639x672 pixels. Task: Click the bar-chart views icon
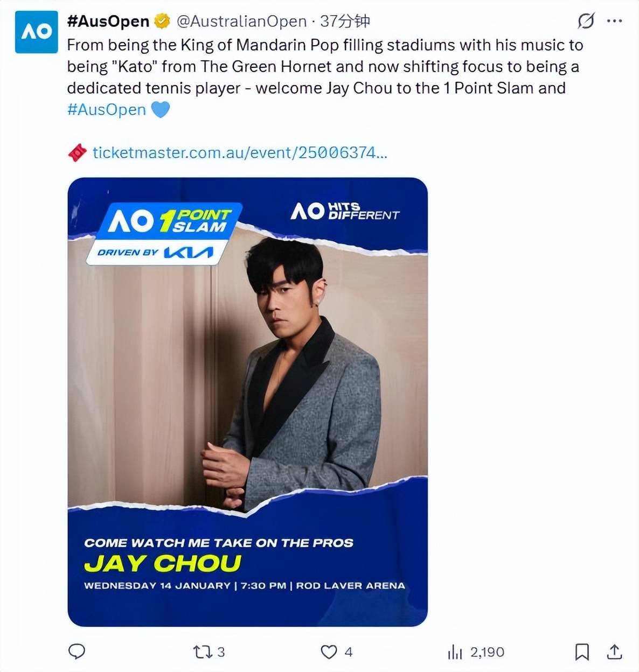[x=455, y=653]
